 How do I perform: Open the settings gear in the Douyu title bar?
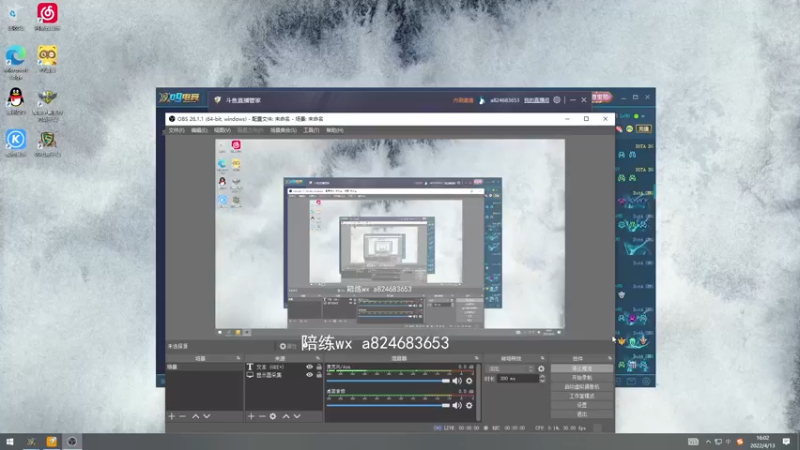pyautogui.click(x=557, y=100)
